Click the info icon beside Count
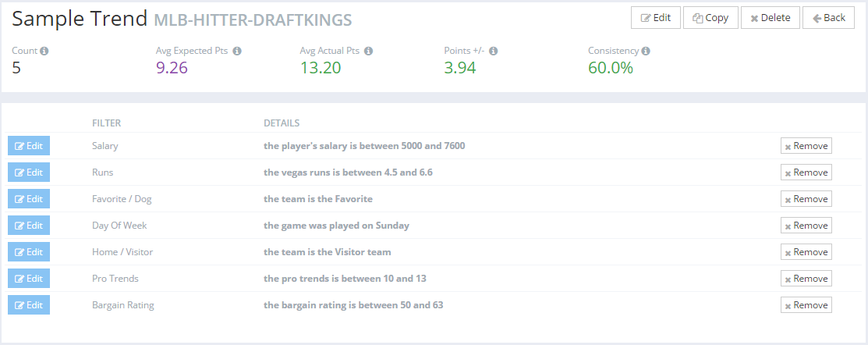This screenshot has width=868, height=345. (x=44, y=51)
